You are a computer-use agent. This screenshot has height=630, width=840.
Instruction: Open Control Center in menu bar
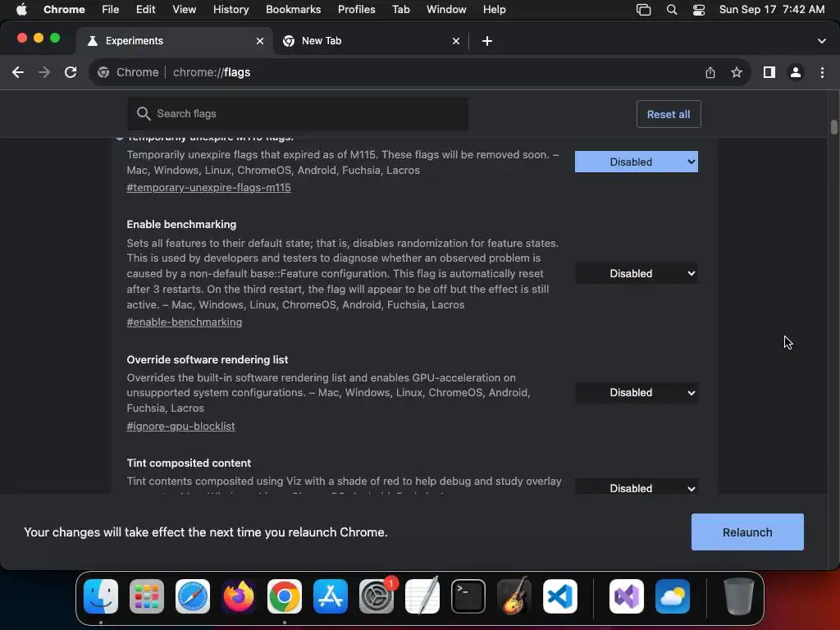[x=699, y=10]
